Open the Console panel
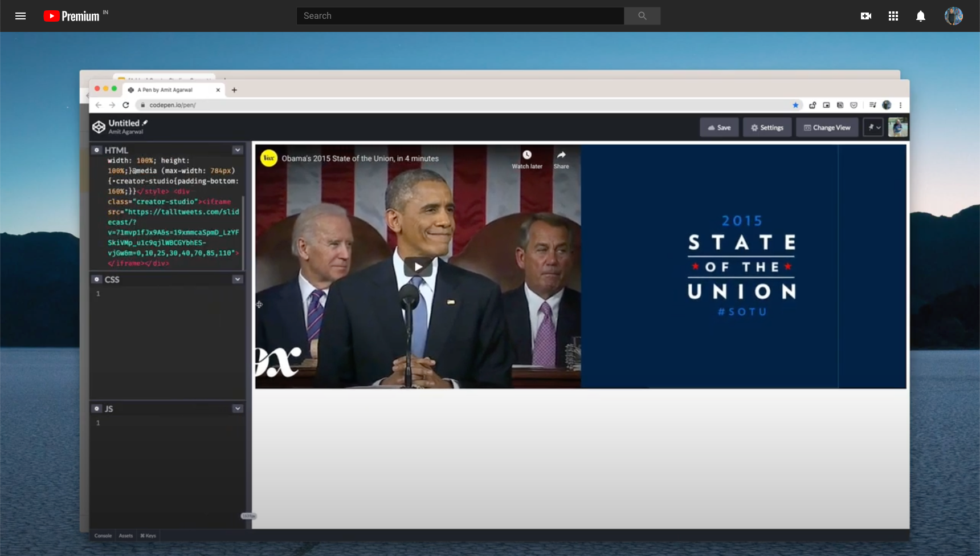This screenshot has width=980, height=556. pos(103,535)
